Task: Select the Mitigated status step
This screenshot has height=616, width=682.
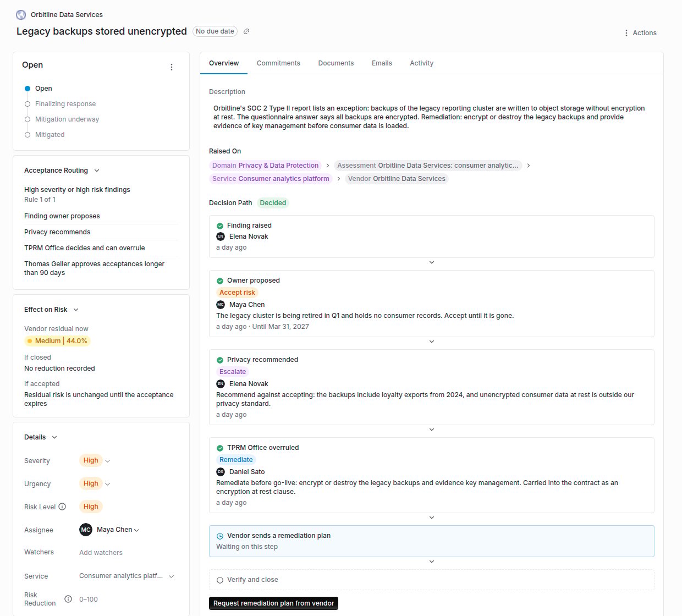Action: point(45,135)
